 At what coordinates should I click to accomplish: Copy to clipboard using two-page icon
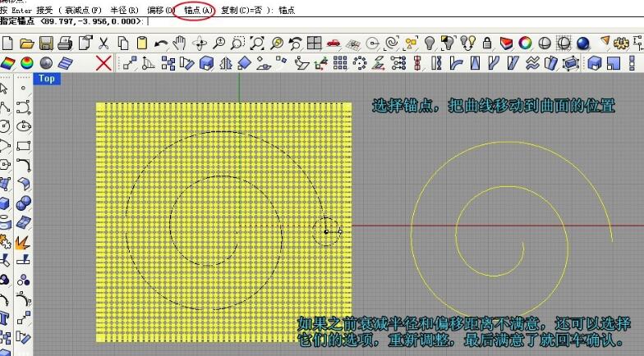[123, 43]
